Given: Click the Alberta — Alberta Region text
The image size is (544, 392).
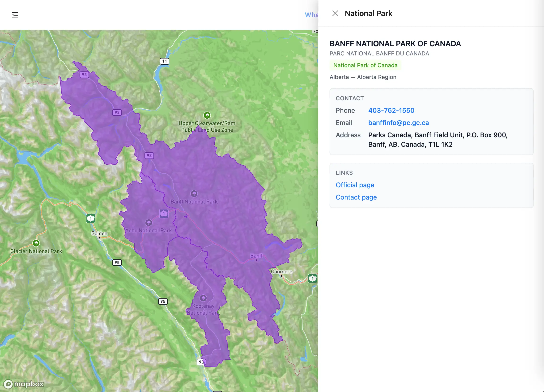Looking at the screenshot, I should point(363,77).
